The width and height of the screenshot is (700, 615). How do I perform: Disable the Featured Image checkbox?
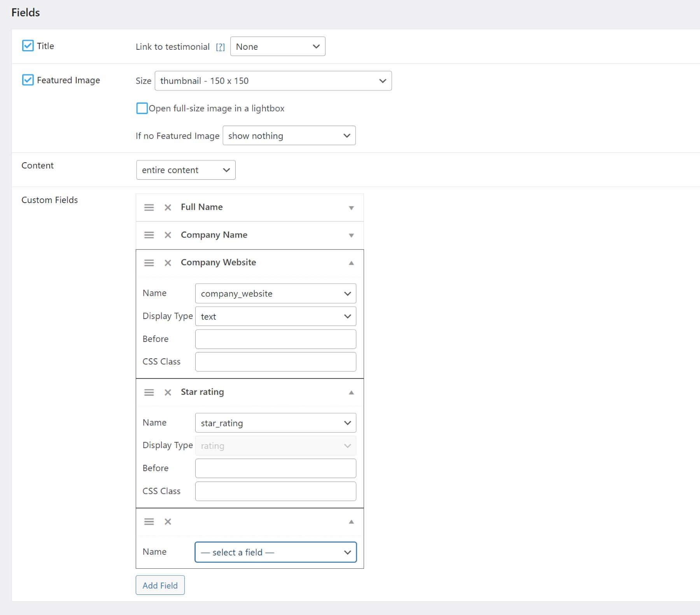pyautogui.click(x=27, y=80)
